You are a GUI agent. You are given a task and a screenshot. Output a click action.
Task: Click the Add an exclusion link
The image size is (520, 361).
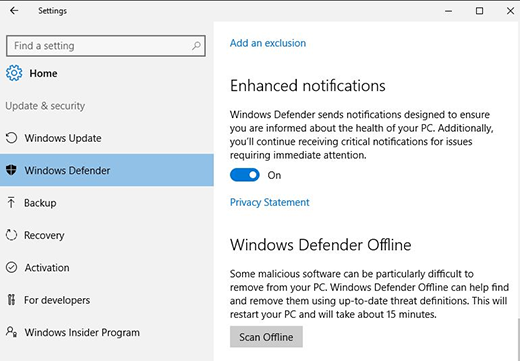click(268, 43)
